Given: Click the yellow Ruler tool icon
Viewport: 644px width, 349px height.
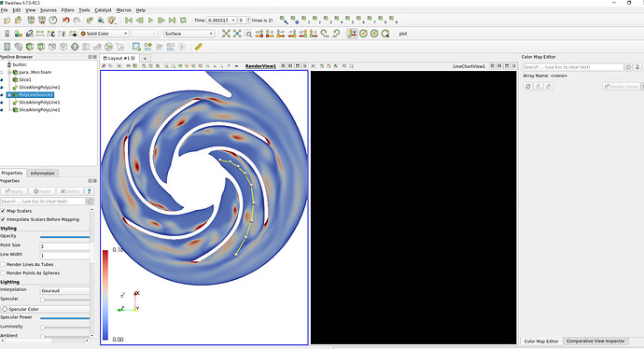Looking at the screenshot, I should point(199,47).
